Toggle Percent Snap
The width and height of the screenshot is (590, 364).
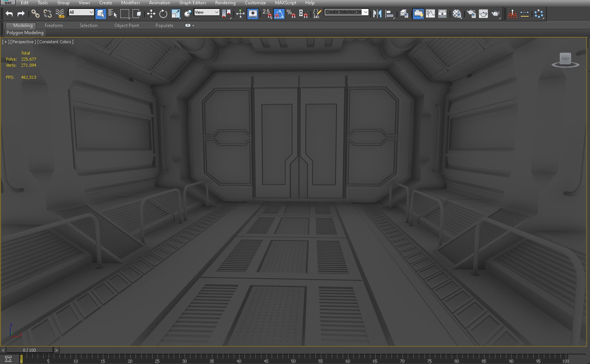click(x=291, y=14)
